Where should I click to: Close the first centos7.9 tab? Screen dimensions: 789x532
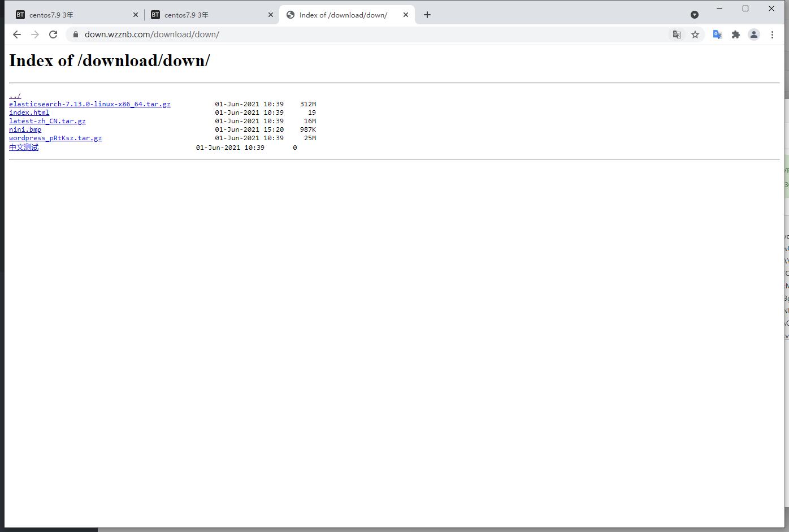coord(135,15)
